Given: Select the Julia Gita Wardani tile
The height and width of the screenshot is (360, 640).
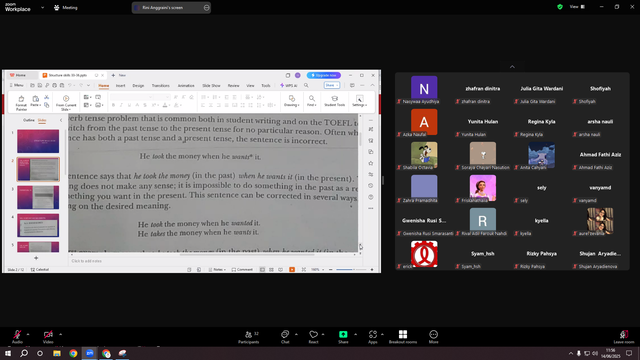Looking at the screenshot, I should 542,89.
